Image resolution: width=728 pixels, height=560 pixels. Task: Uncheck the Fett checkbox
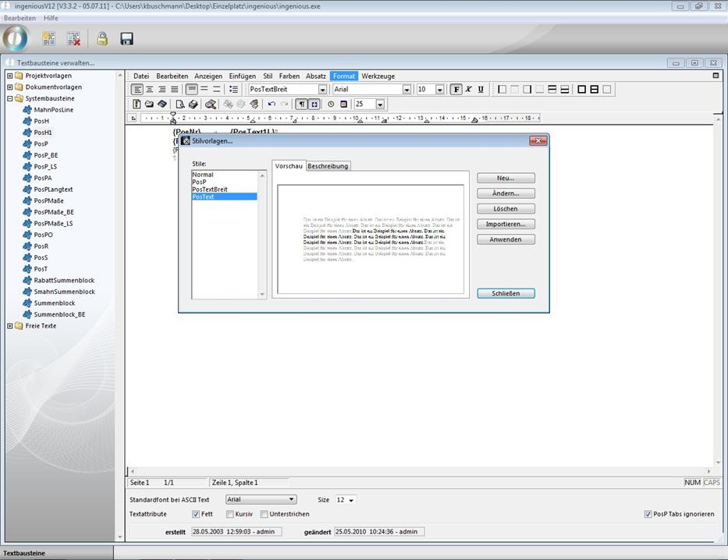pos(196,514)
